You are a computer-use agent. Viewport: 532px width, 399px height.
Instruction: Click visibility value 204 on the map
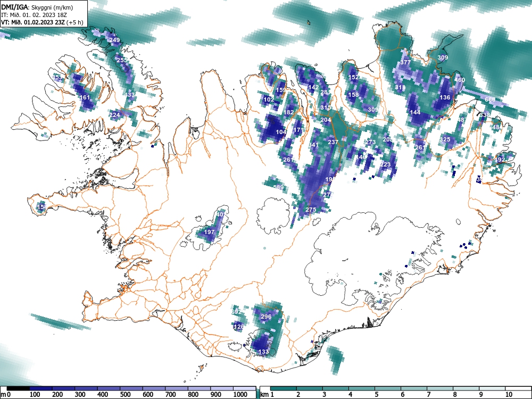(x=326, y=120)
